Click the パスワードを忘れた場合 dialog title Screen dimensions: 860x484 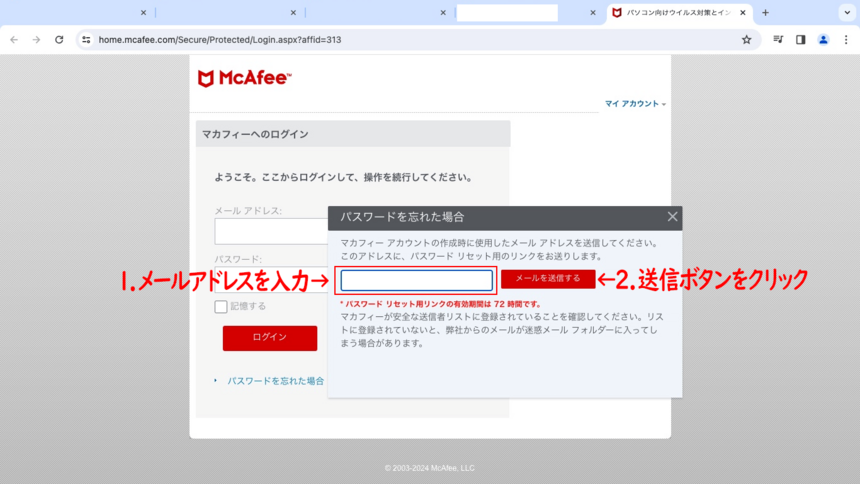pos(402,217)
